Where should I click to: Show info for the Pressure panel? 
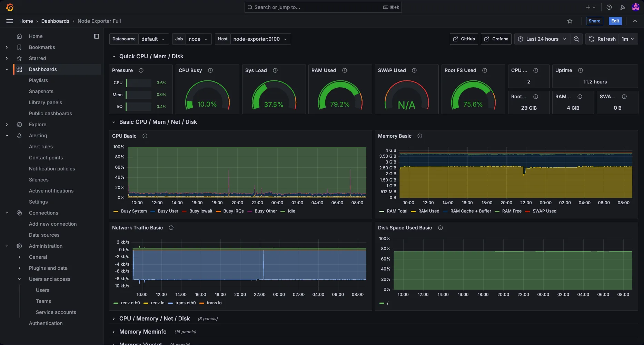click(141, 70)
